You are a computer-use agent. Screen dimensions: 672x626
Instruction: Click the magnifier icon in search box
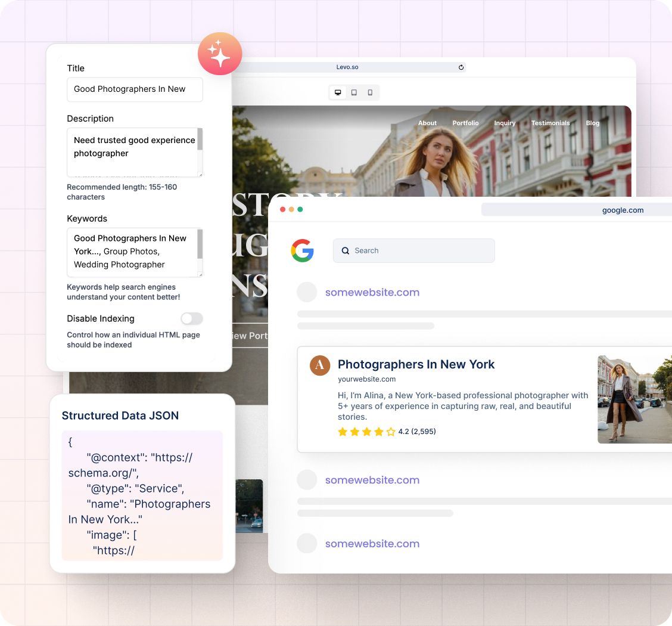346,251
